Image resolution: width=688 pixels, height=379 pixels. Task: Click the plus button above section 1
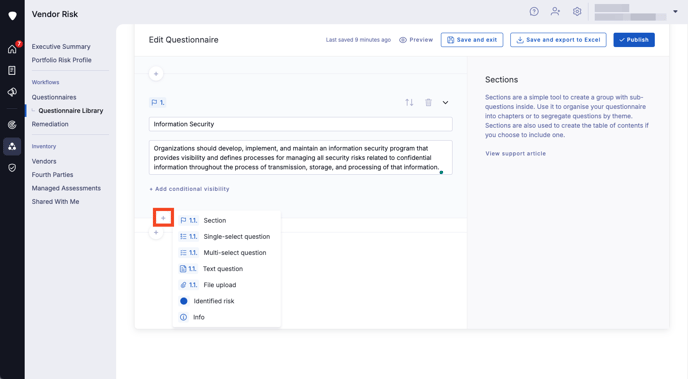(x=156, y=74)
